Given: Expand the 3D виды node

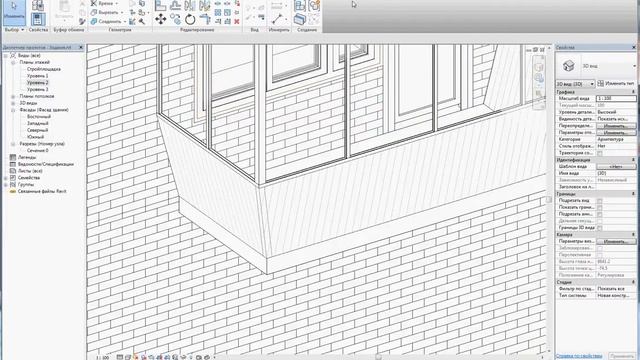Looking at the screenshot, I should 13,103.
